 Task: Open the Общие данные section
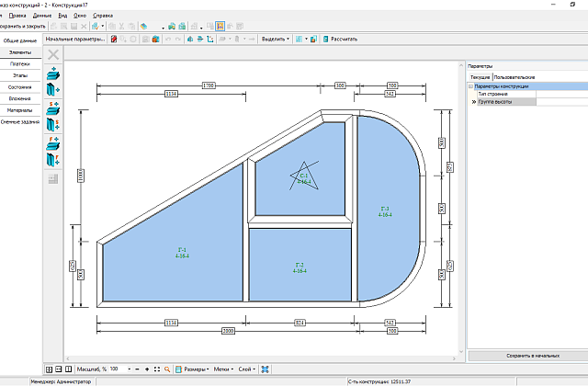(20, 40)
